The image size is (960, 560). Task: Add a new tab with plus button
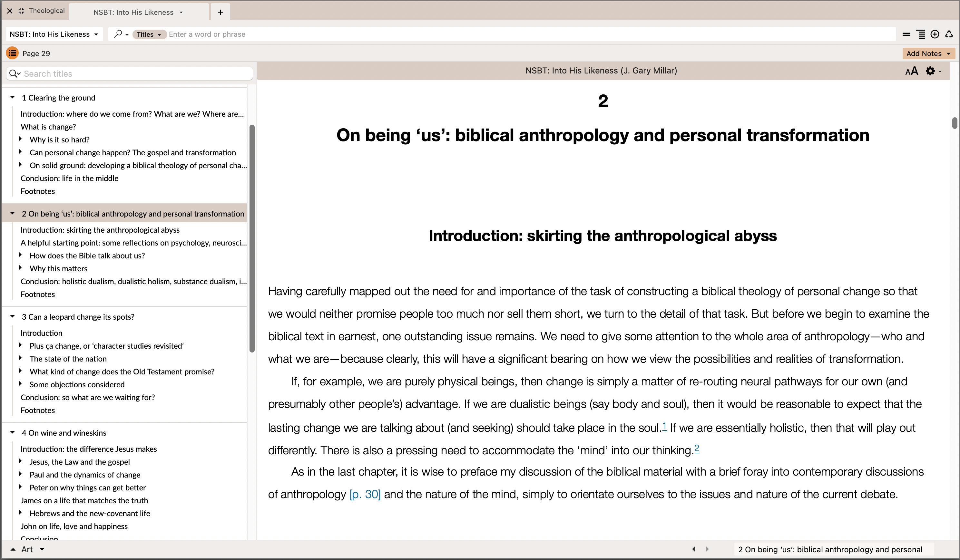coord(220,12)
